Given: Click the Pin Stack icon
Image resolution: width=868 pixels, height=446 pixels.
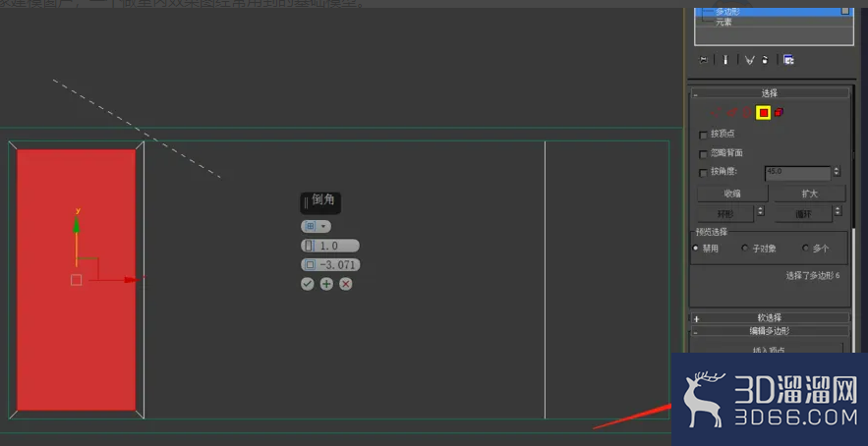Looking at the screenshot, I should click(x=704, y=60).
